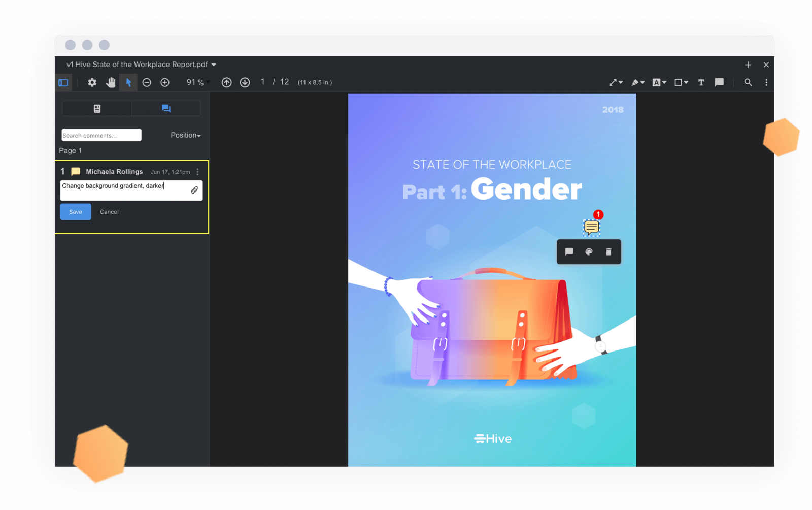The image size is (812, 510).
Task: Activate the selection arrow tool
Action: (x=128, y=82)
